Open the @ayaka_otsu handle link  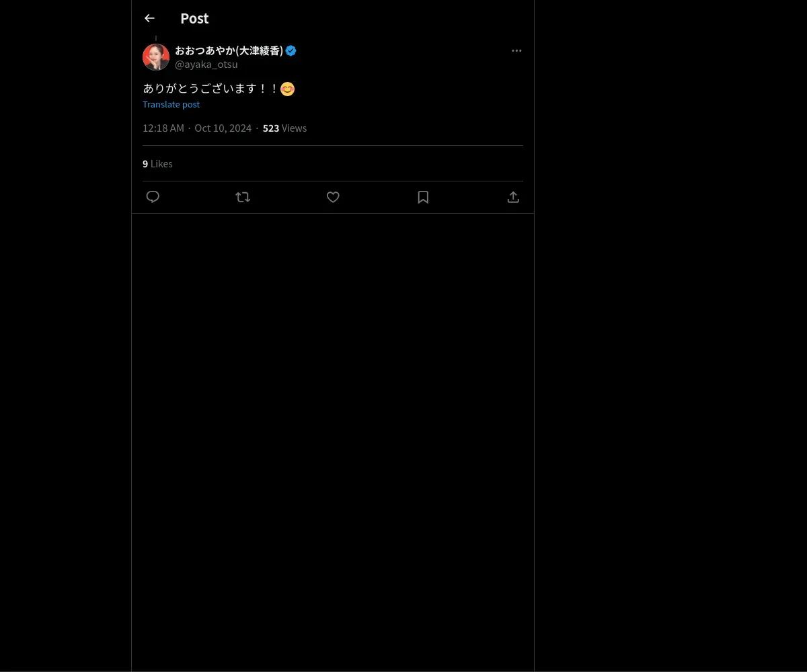[206, 65]
